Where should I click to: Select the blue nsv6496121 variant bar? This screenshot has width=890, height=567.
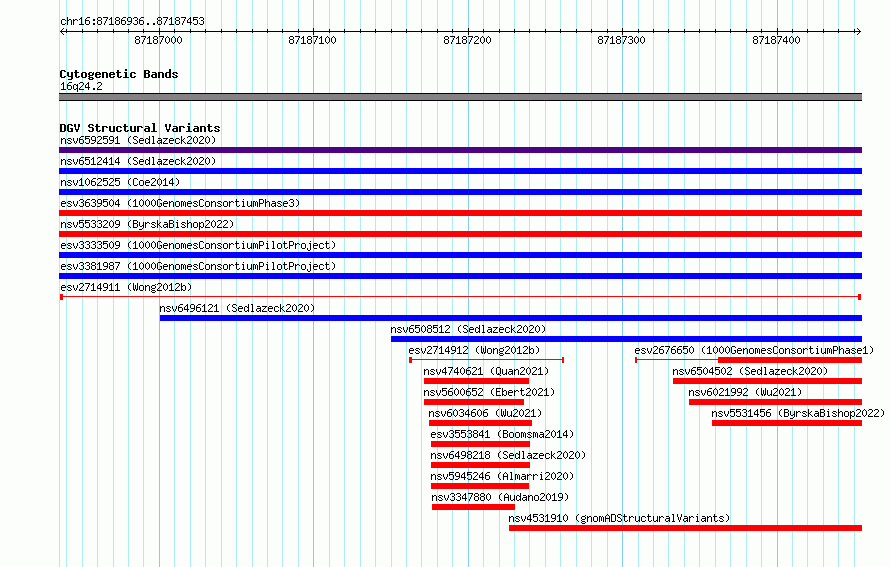(x=511, y=318)
